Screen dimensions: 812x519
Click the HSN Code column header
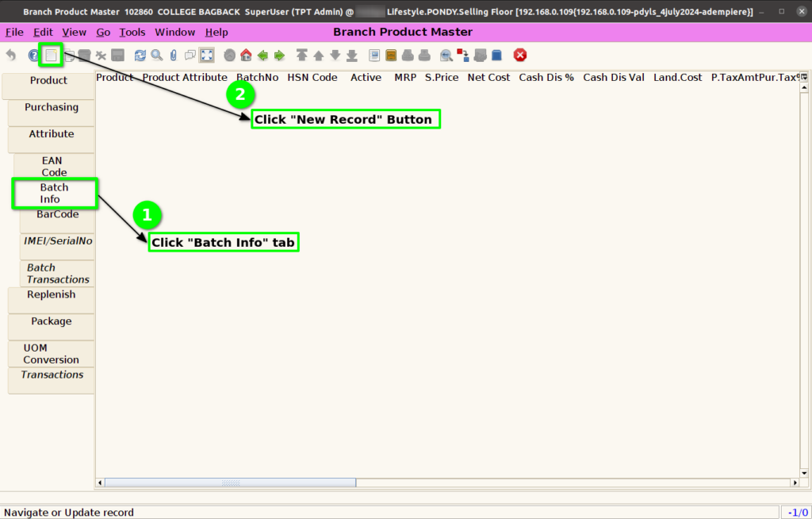point(312,77)
